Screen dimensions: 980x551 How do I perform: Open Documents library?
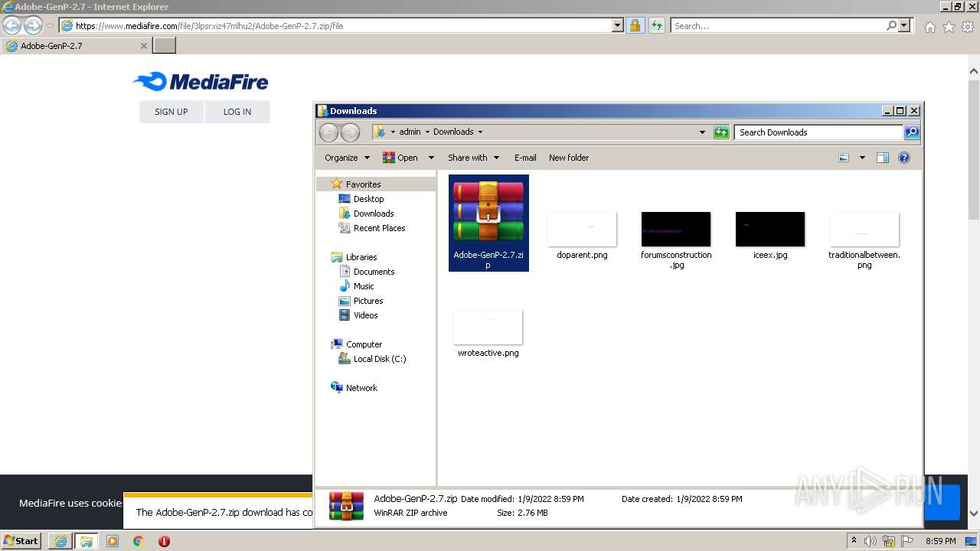(374, 272)
